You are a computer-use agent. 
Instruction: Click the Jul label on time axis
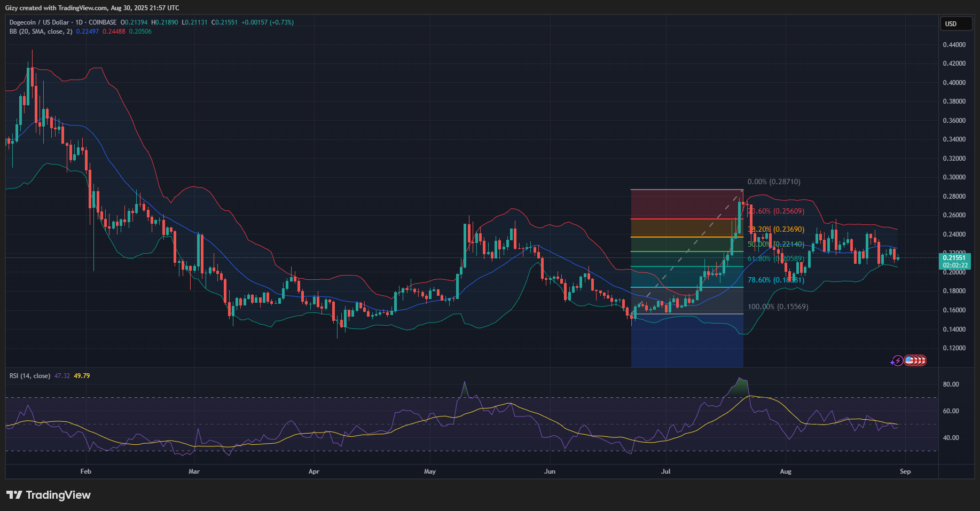click(x=666, y=471)
